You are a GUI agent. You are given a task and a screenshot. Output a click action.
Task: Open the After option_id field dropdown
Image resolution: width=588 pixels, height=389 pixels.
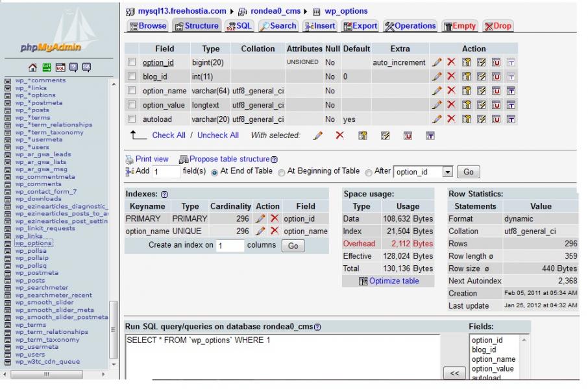pos(423,172)
